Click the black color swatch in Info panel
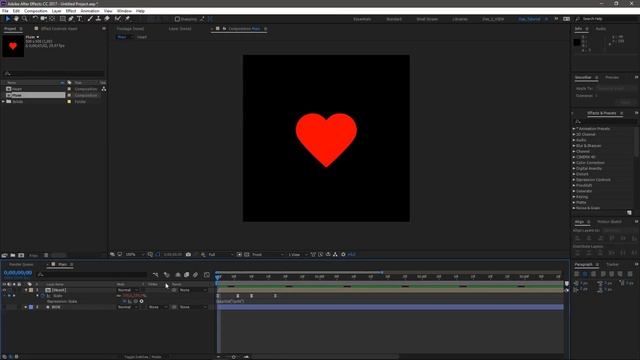This screenshot has width=640, height=360. [x=577, y=42]
